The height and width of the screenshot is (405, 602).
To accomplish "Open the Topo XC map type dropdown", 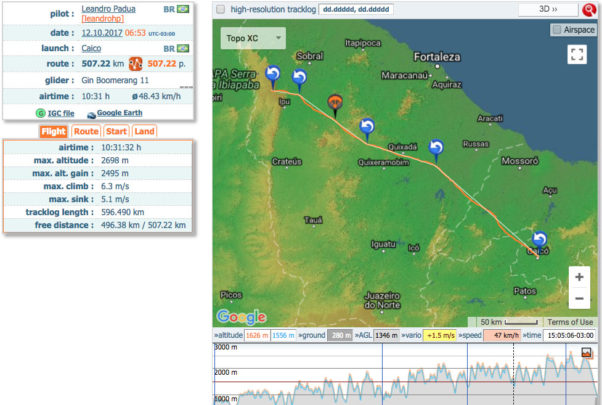I will click(253, 38).
